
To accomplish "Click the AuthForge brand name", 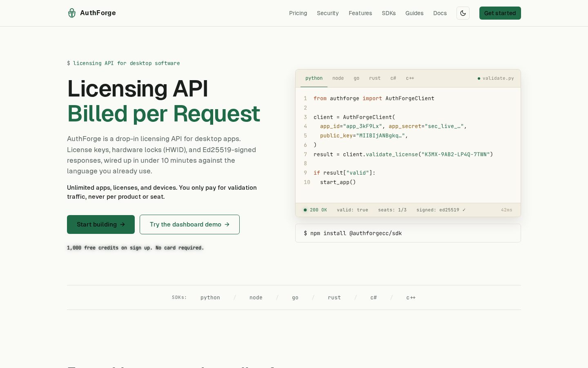I will [98, 13].
